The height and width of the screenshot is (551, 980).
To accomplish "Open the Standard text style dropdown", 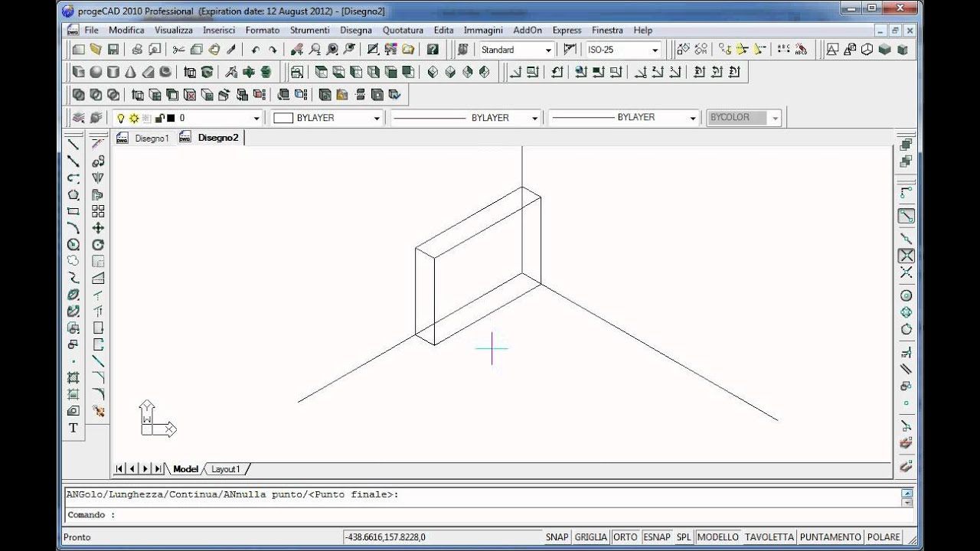I will tap(548, 51).
